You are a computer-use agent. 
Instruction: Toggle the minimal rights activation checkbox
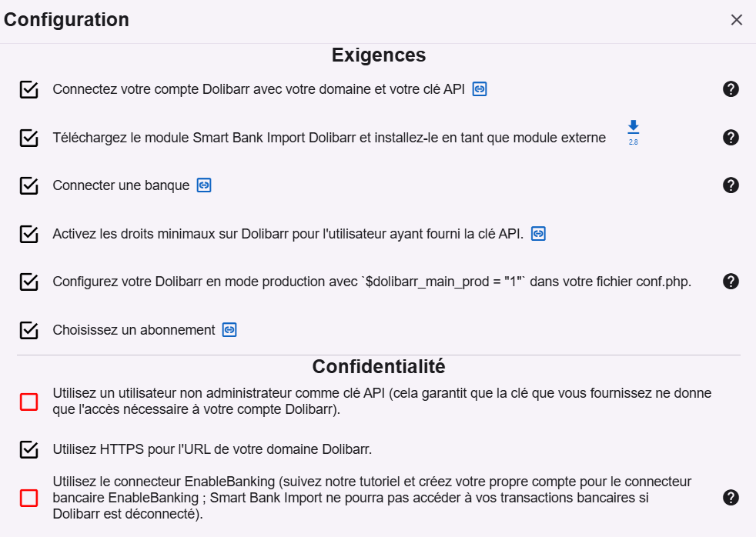click(x=29, y=234)
